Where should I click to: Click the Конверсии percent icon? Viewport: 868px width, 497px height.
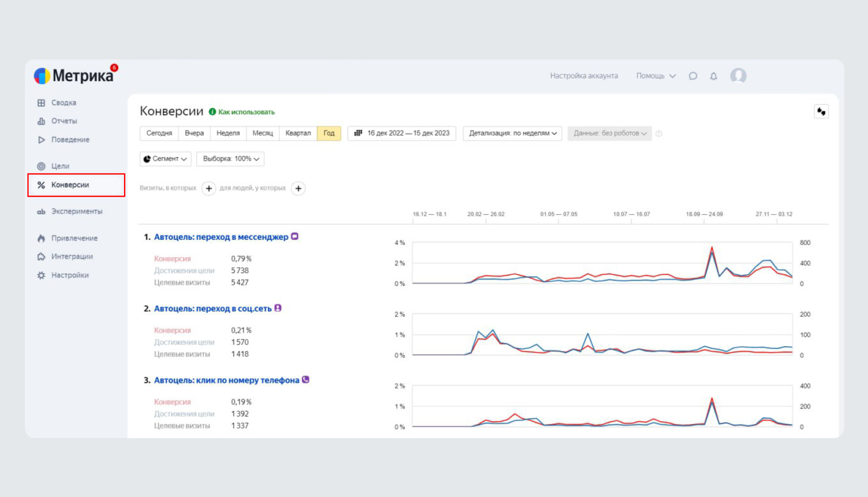coord(41,185)
